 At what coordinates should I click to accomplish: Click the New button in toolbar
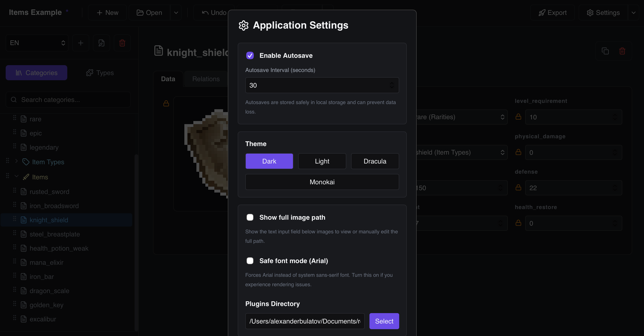coord(107,13)
